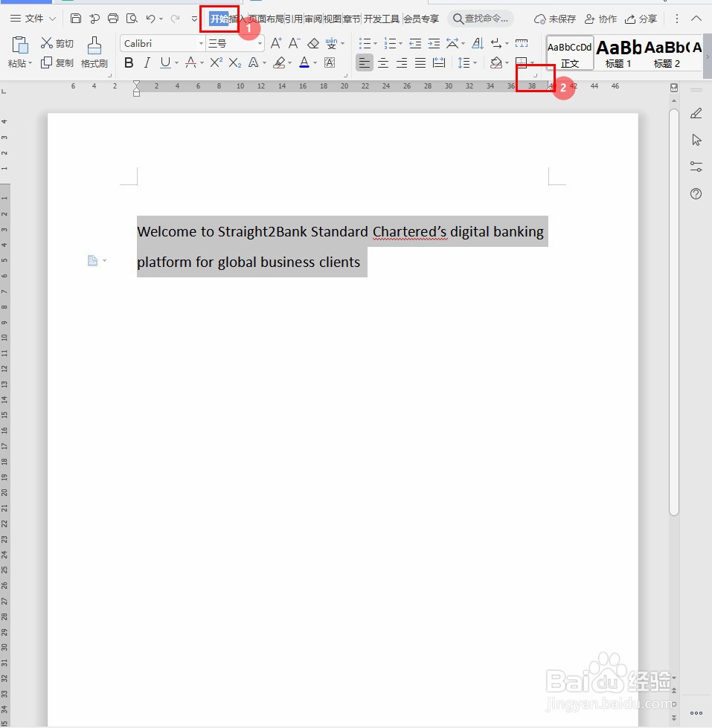Click the text highlight color marker
Image resolution: width=712 pixels, height=728 pixels.
coord(279,62)
